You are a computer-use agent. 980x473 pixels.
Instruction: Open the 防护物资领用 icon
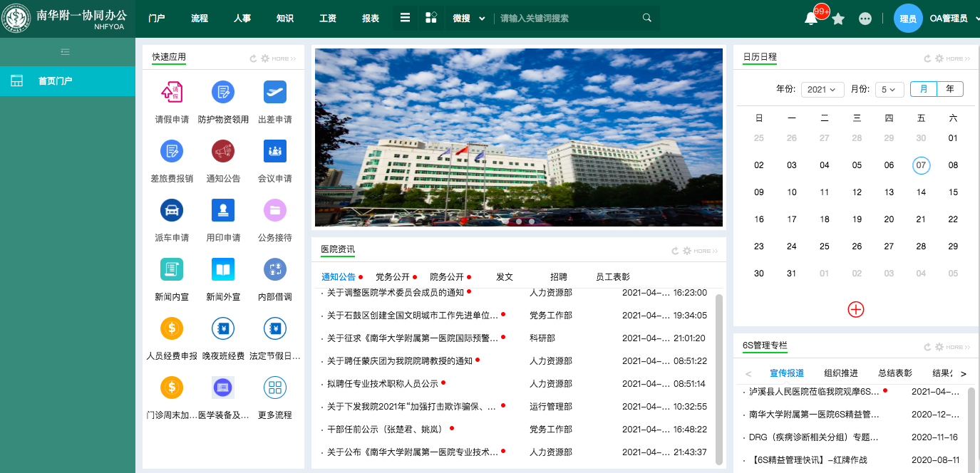(223, 92)
